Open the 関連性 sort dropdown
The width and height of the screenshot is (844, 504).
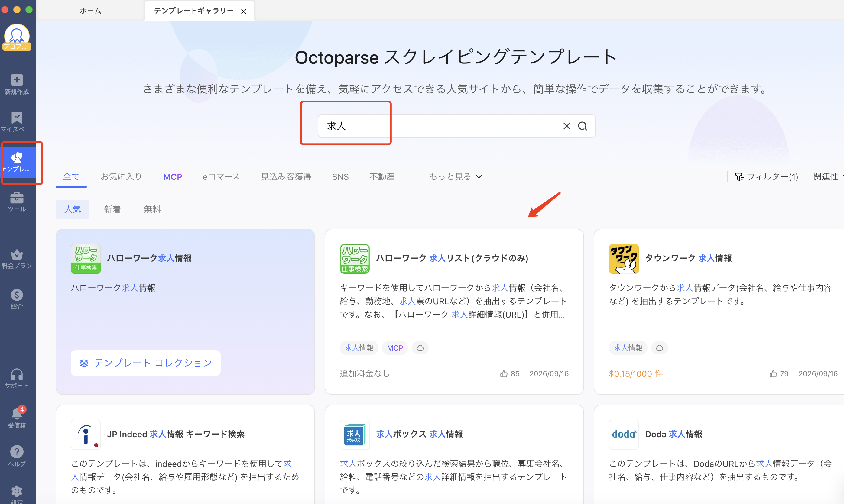(828, 176)
